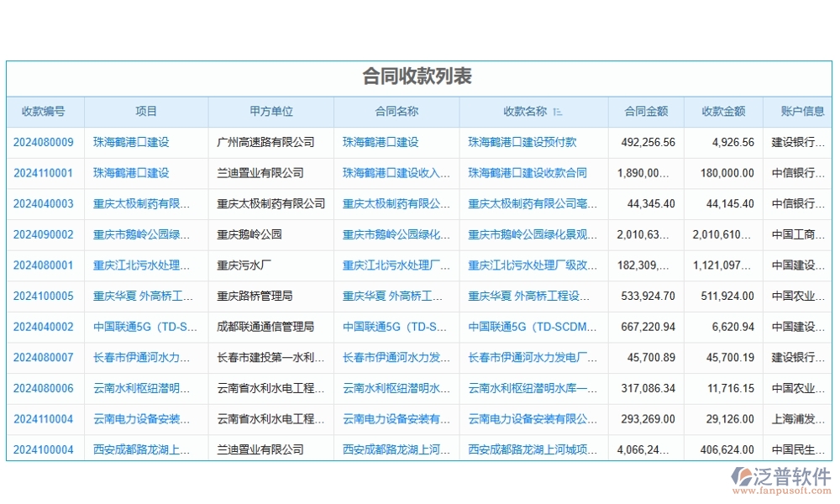Click the 合同收款列表 title
The width and height of the screenshot is (840, 504).
pos(420,76)
